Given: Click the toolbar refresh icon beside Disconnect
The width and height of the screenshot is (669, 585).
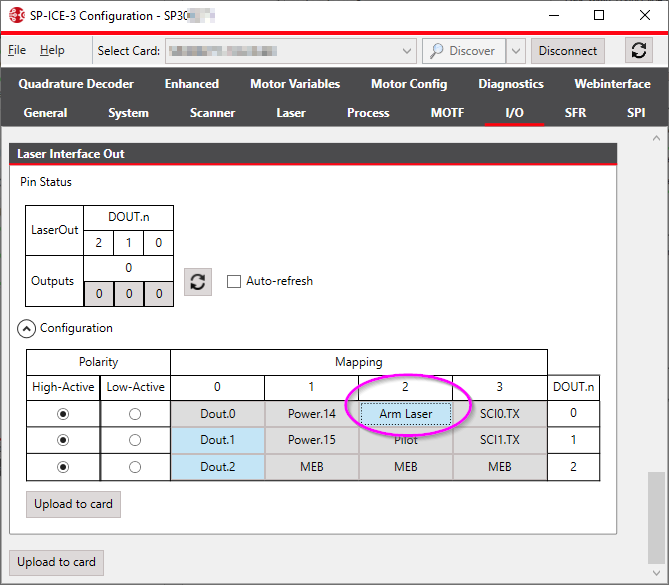Looking at the screenshot, I should tap(638, 50).
